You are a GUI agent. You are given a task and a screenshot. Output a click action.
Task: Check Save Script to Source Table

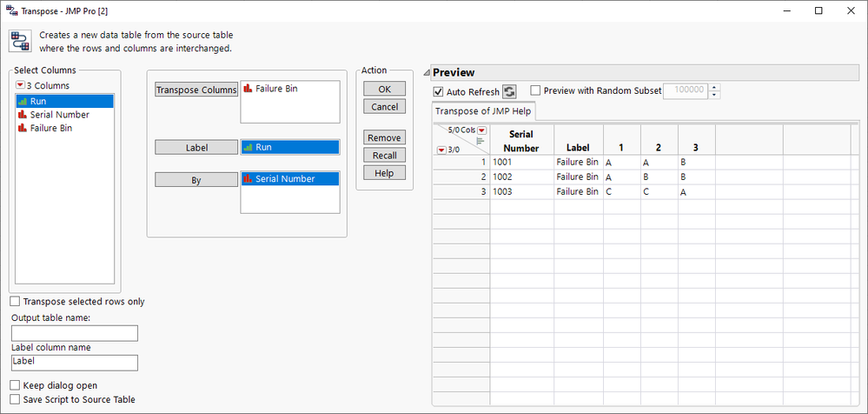coord(15,399)
